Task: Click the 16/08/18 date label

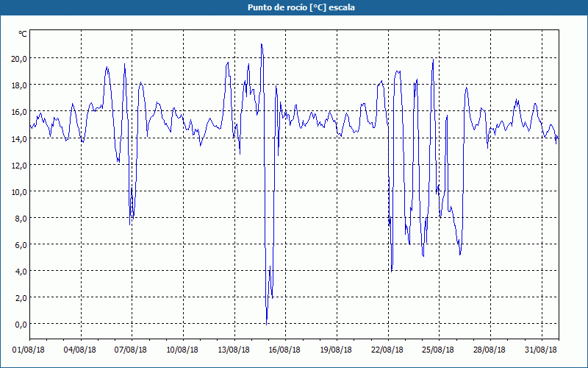Action: (x=284, y=350)
